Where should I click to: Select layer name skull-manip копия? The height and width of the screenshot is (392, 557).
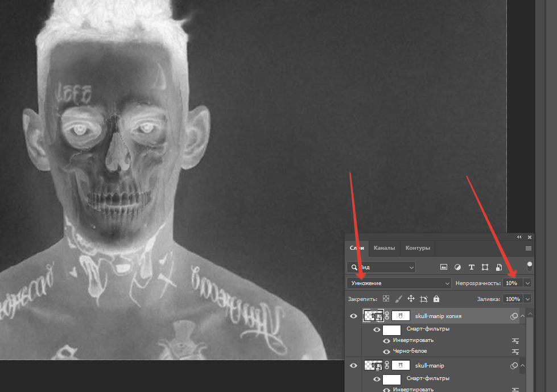[438, 316]
